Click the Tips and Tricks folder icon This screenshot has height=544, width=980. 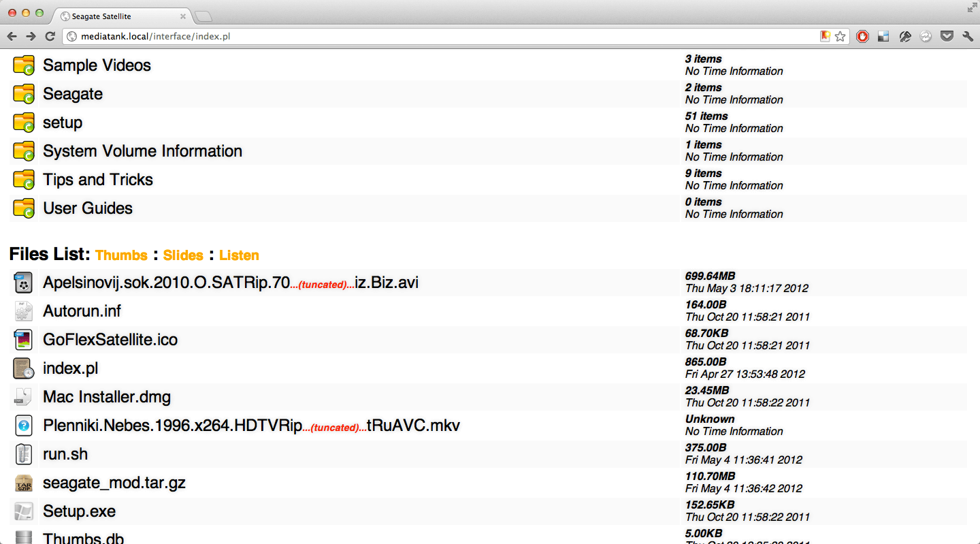[24, 180]
